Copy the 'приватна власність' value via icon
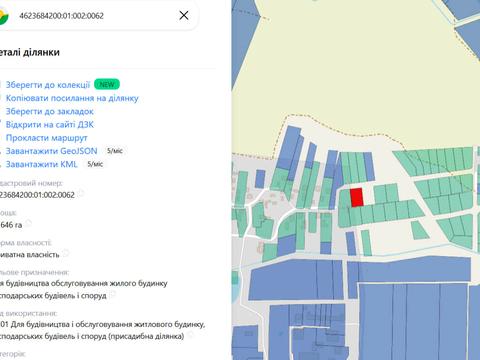This screenshot has height=360, width=480. coord(66,253)
